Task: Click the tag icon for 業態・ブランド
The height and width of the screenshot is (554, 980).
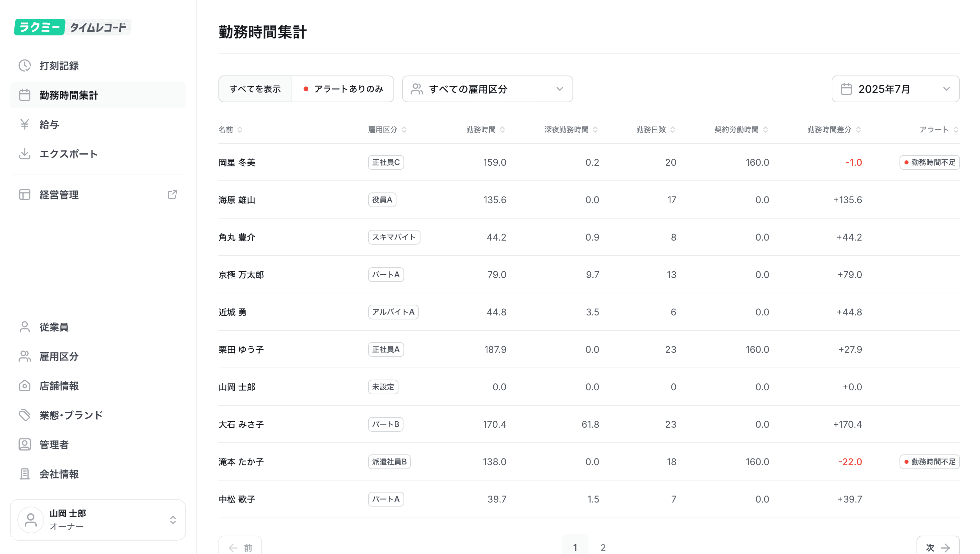Action: click(x=25, y=415)
